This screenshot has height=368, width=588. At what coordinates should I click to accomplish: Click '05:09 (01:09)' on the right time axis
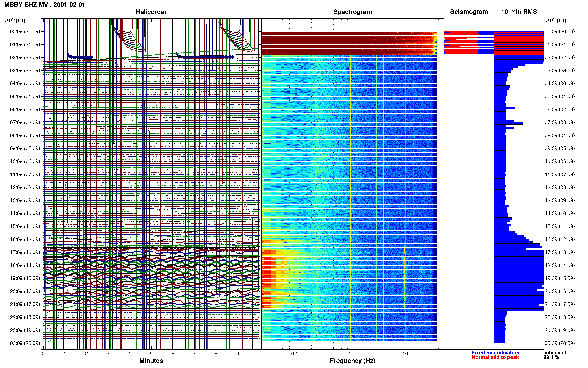click(x=560, y=96)
